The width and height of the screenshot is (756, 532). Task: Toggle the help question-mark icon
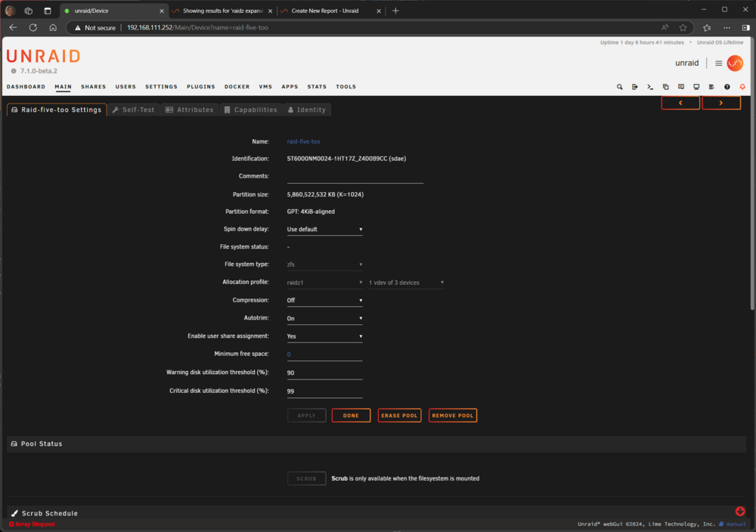click(727, 87)
